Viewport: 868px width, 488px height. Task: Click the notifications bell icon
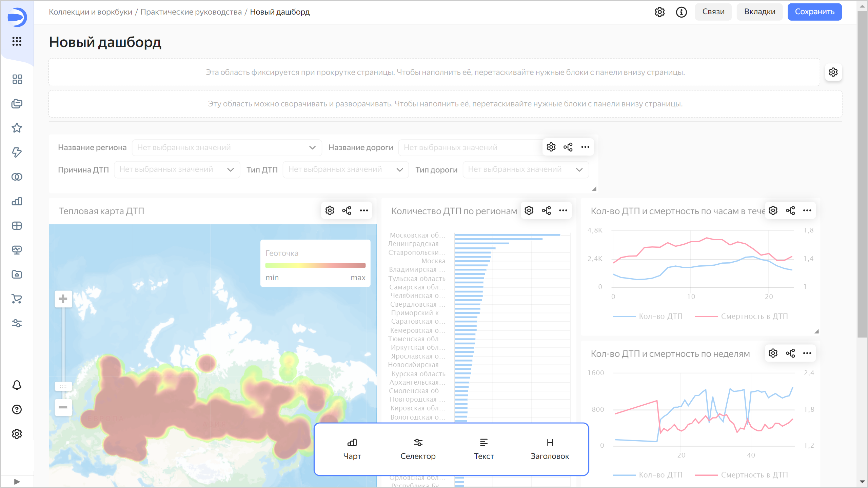tap(17, 385)
